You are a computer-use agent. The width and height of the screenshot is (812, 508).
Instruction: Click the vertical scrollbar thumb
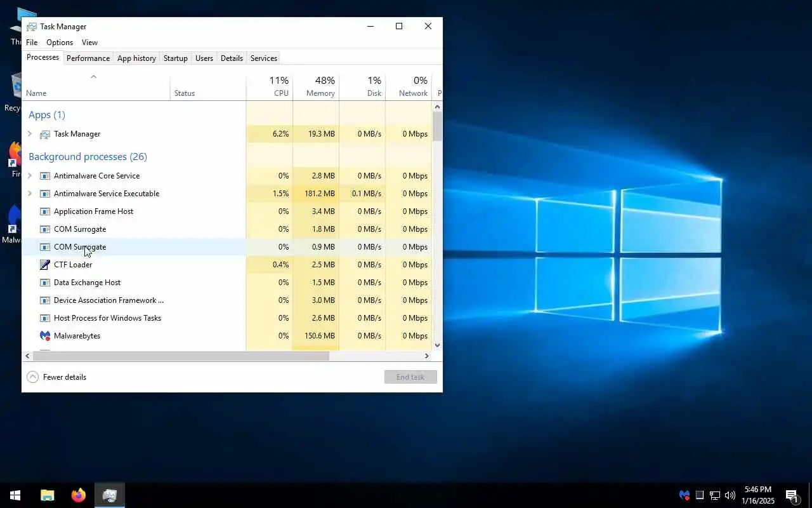point(437,126)
